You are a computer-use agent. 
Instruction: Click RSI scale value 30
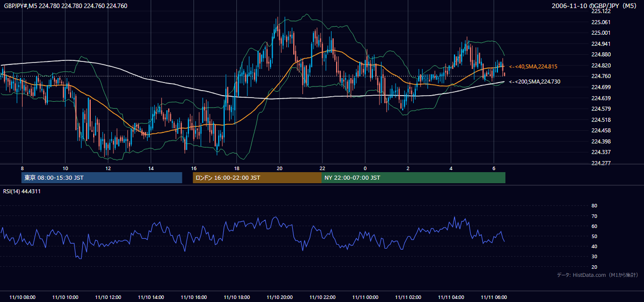pos(594,257)
